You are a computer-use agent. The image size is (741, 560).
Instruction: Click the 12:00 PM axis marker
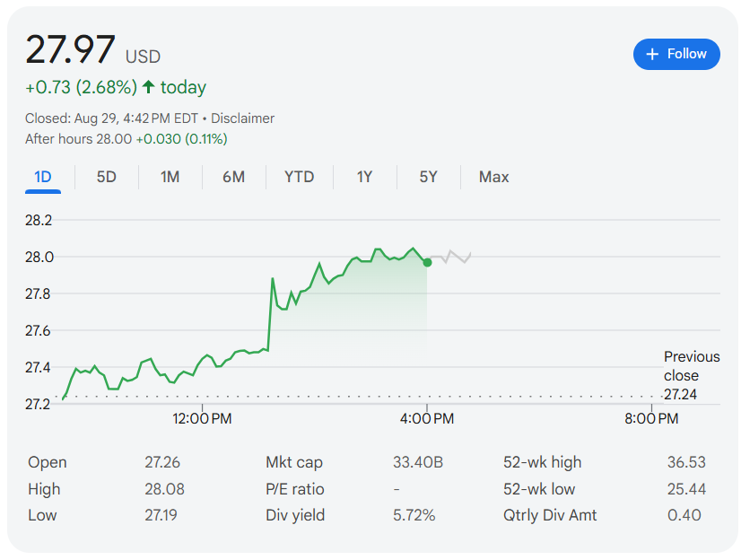tap(202, 418)
